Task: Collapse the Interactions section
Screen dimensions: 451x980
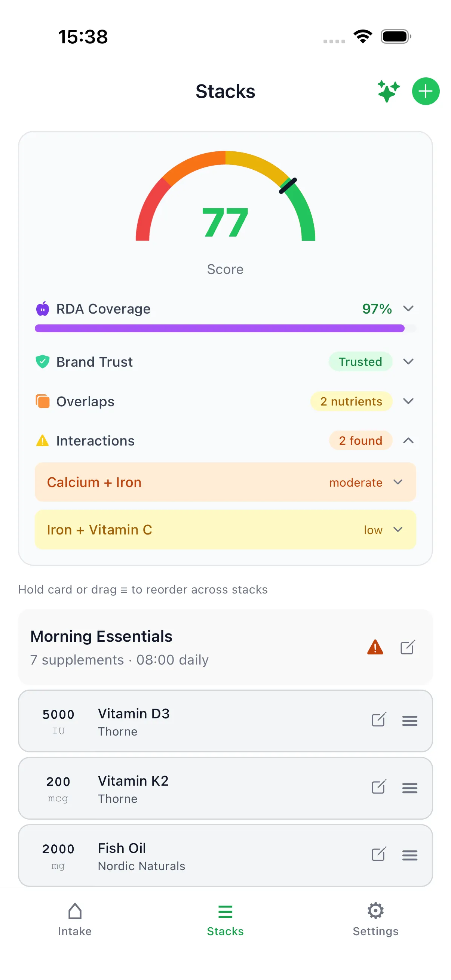Action: [408, 441]
